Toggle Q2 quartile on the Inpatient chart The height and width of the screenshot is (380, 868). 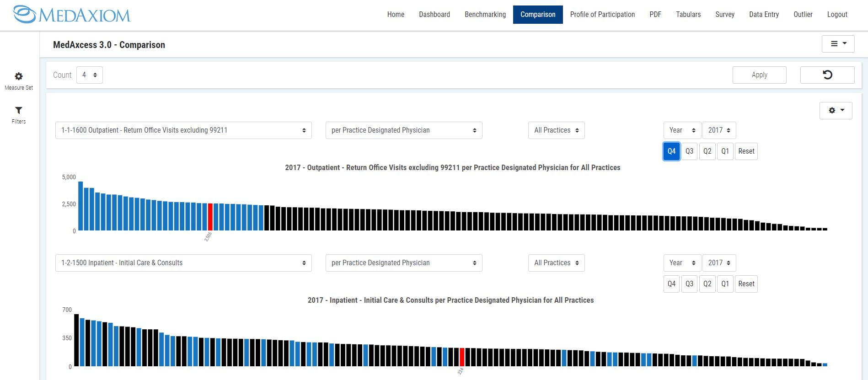(707, 284)
